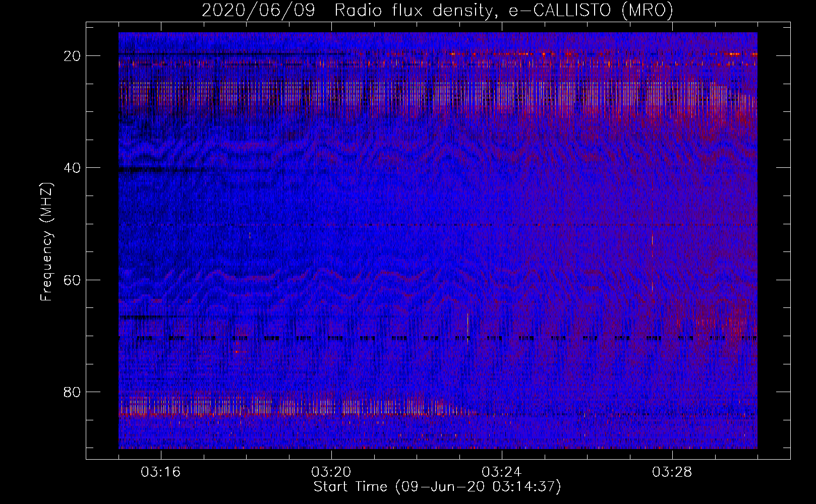This screenshot has width=816, height=504.
Task: Click the frequency tick label '20'
Action: tap(73, 56)
